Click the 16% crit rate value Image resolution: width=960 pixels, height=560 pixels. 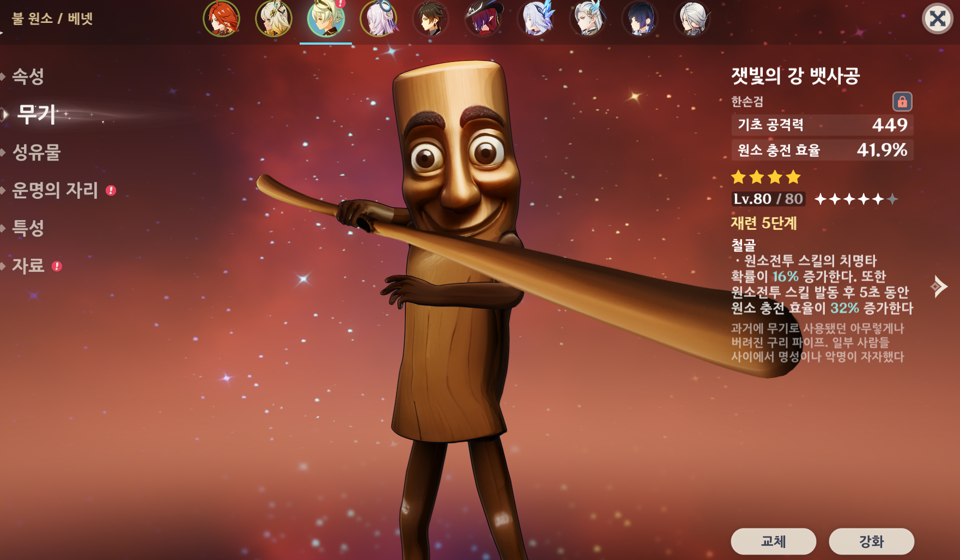[x=785, y=277]
